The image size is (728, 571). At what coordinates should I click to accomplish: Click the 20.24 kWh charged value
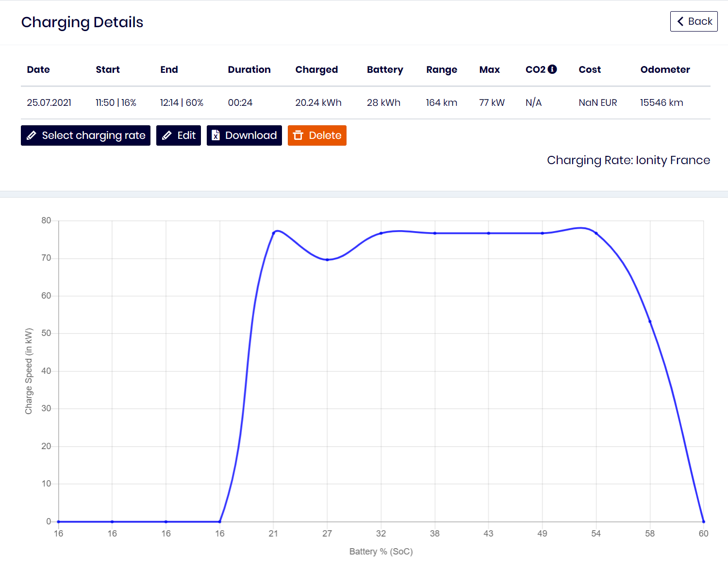coord(318,102)
